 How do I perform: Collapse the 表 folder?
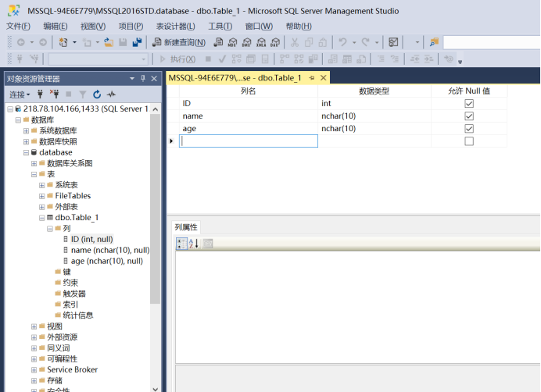coord(34,174)
